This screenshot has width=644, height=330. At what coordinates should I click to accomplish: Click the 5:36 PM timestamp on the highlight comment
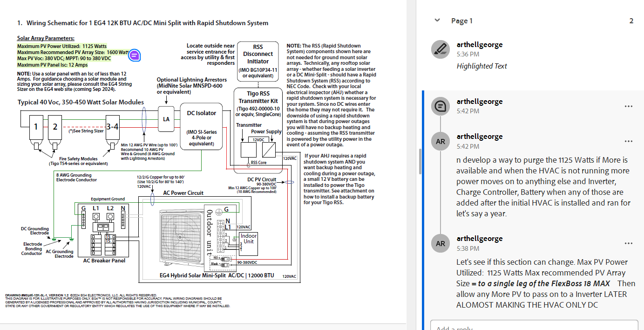pos(468,54)
